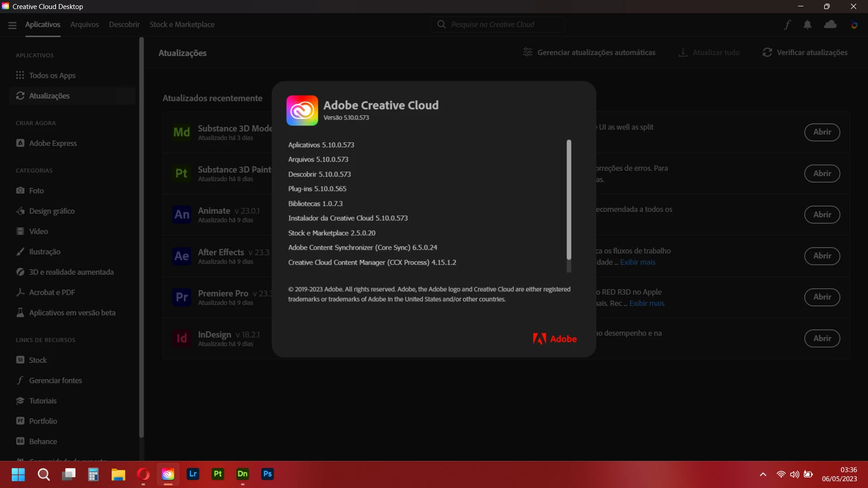Show hidden system tray icons chevron
The height and width of the screenshot is (488, 868).
[763, 474]
